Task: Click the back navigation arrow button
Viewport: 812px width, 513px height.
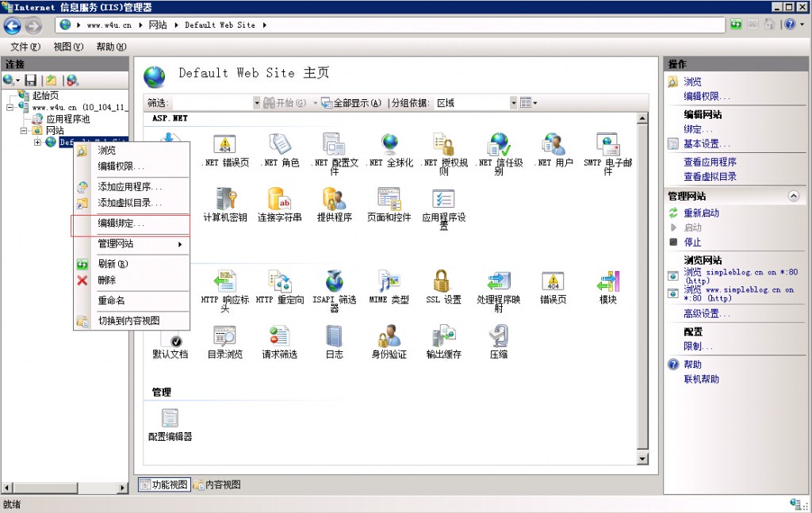Action: click(x=13, y=25)
